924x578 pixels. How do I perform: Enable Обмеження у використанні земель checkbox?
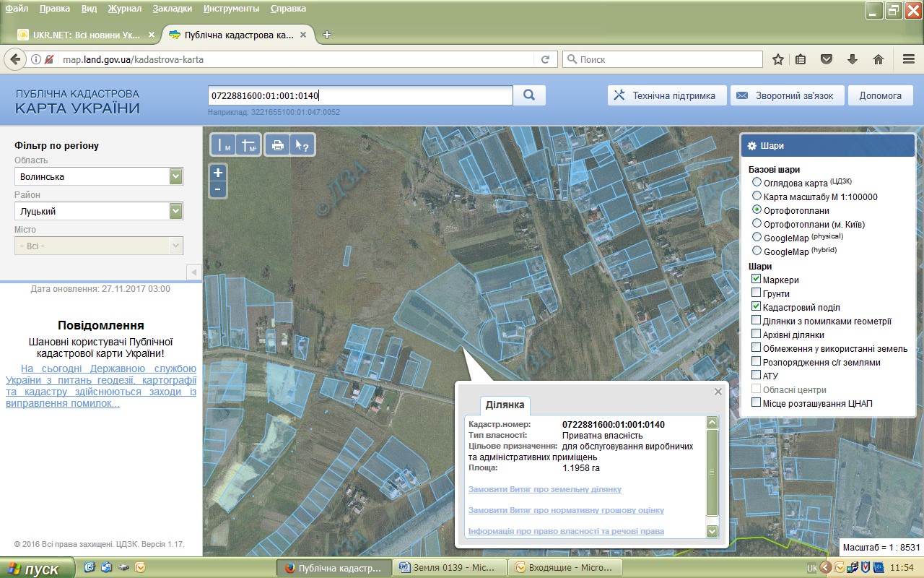point(756,348)
